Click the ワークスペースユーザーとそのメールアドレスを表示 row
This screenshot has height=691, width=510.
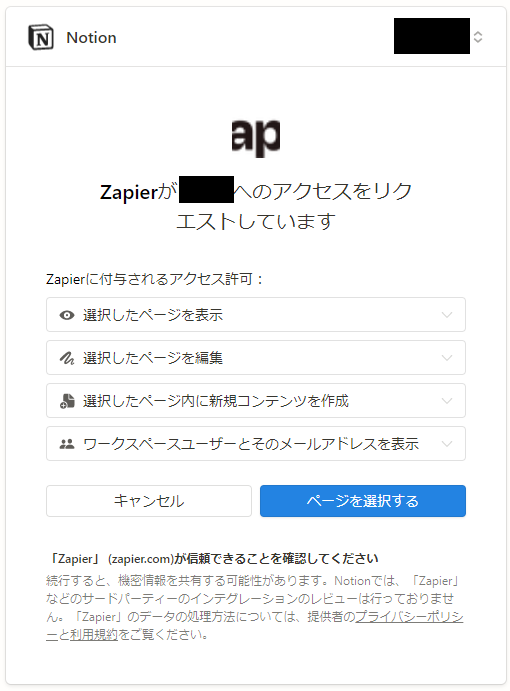tap(256, 444)
